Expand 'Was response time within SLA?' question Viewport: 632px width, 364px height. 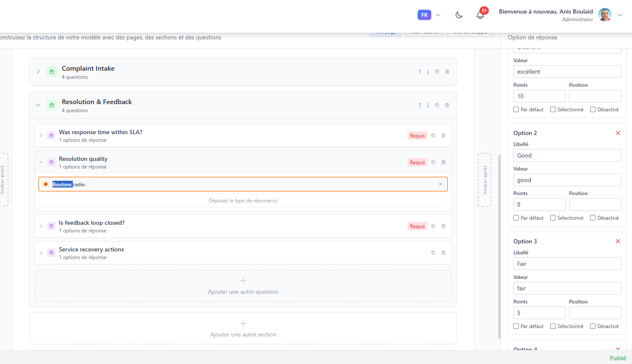tap(41, 135)
